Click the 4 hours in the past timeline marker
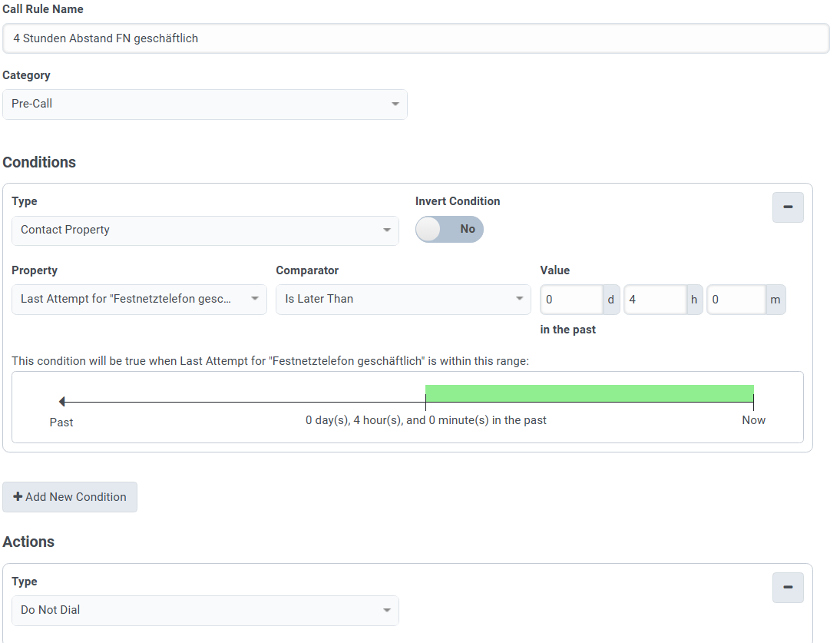This screenshot has width=840, height=643. pos(425,402)
